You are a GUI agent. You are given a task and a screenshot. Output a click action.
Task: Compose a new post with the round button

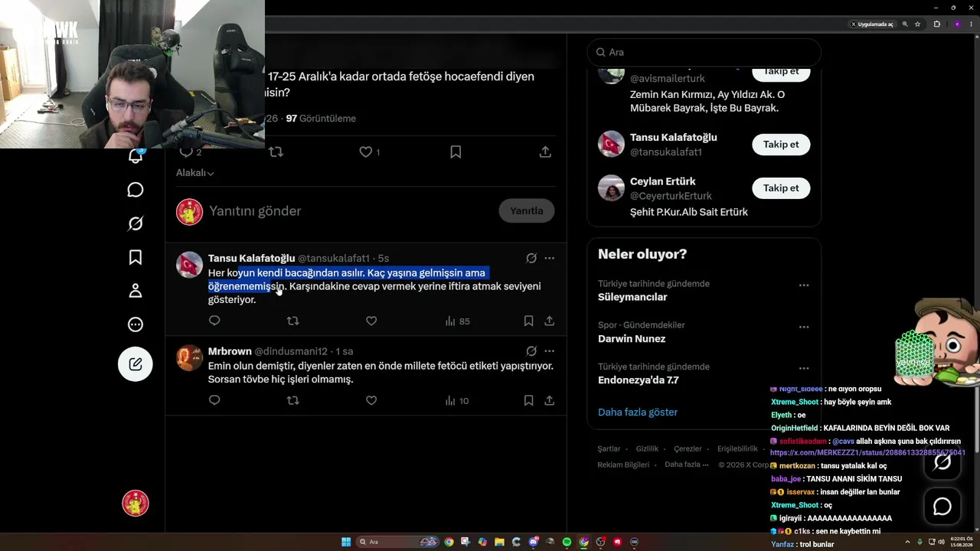(x=136, y=364)
